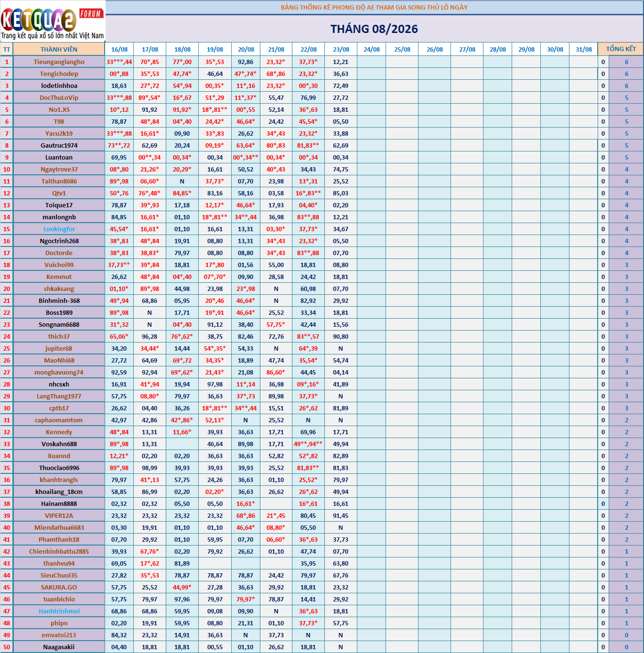Click member name Naagasakii

pyautogui.click(x=59, y=647)
